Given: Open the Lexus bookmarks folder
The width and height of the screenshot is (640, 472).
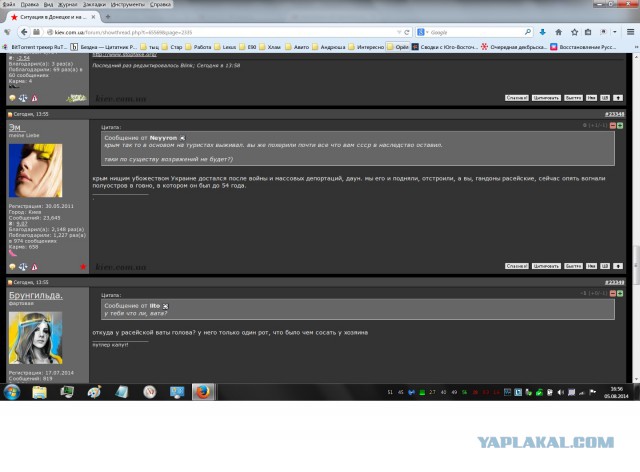Looking at the screenshot, I should click(225, 47).
